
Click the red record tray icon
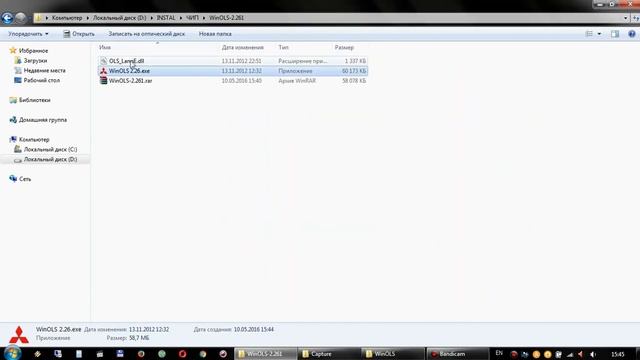coord(514,354)
